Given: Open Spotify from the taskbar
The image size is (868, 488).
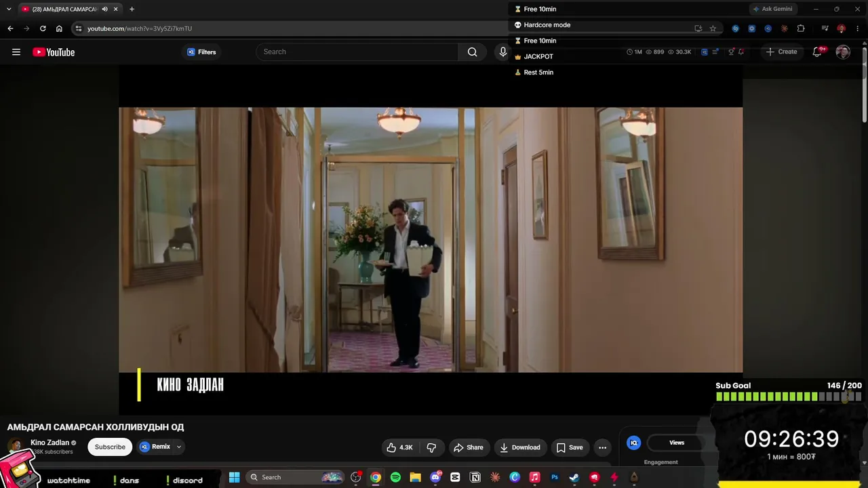Looking at the screenshot, I should pos(395,477).
